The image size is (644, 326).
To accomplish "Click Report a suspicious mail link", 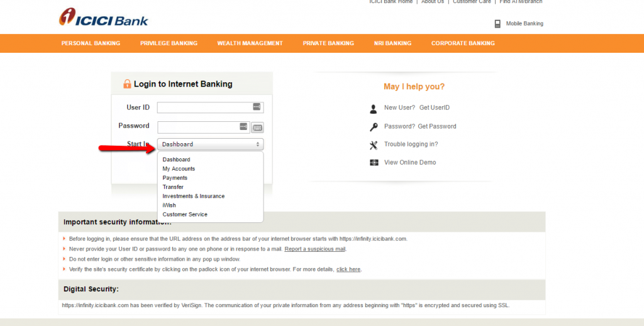I will [x=315, y=249].
